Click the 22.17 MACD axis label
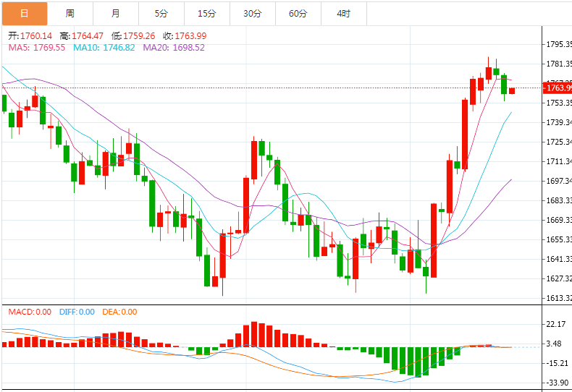Image resolution: width=572 pixels, height=392 pixels. pyautogui.click(x=555, y=324)
